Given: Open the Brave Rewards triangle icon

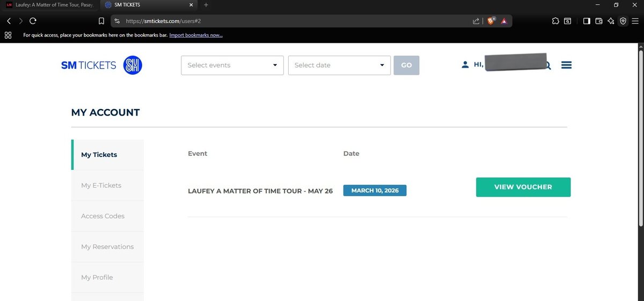Looking at the screenshot, I should click(x=504, y=21).
